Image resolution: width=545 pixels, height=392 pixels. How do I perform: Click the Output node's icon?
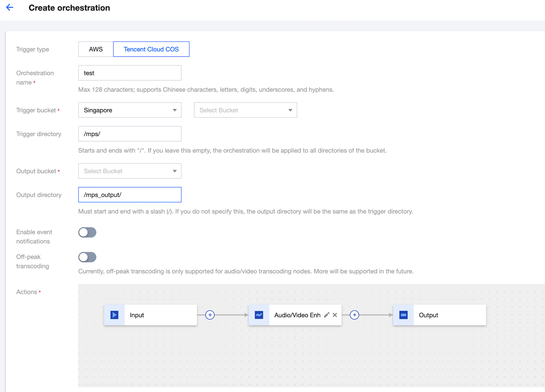[403, 315]
